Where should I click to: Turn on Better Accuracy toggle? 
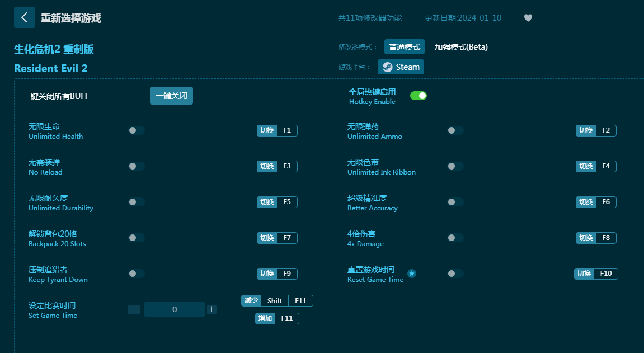point(455,202)
